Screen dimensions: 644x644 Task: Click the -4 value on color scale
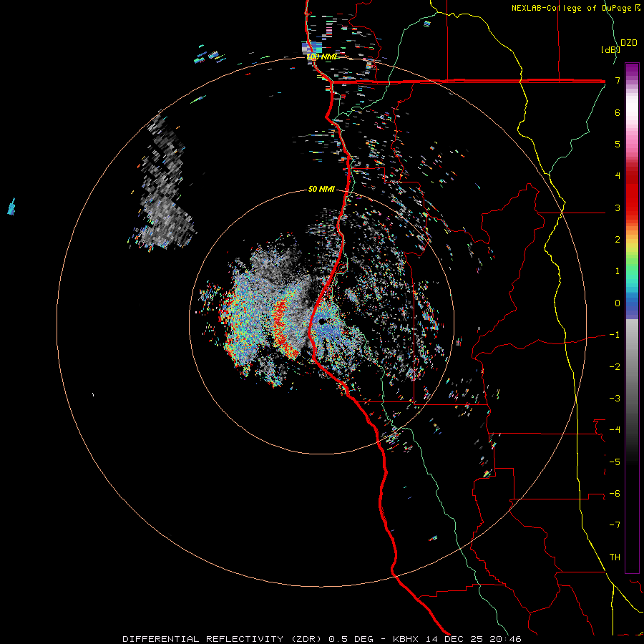pyautogui.click(x=615, y=430)
